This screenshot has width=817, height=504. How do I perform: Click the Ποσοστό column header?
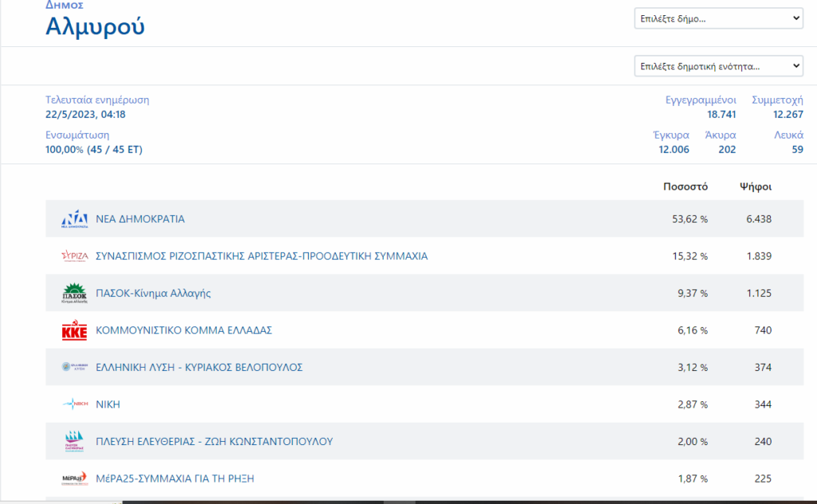tap(685, 187)
